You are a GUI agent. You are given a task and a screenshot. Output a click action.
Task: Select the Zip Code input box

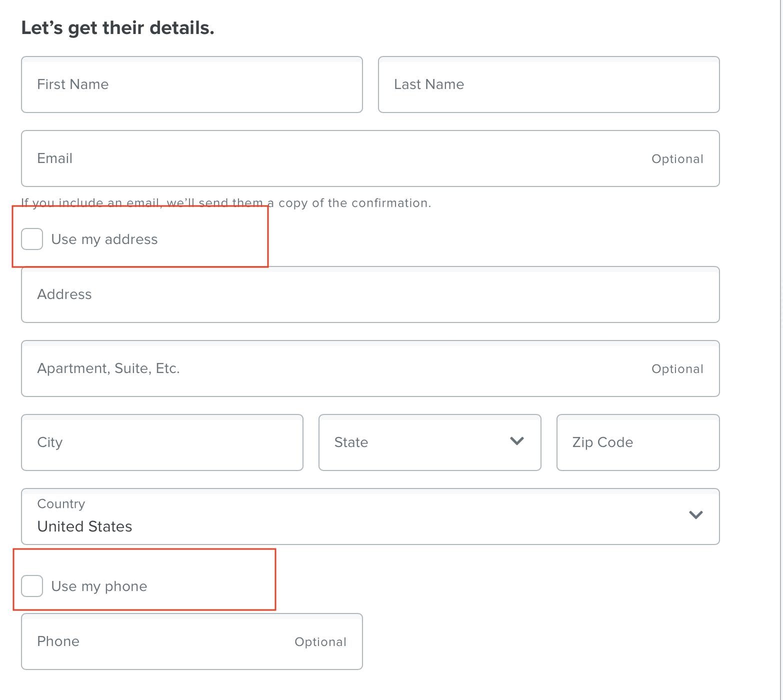[x=637, y=442]
